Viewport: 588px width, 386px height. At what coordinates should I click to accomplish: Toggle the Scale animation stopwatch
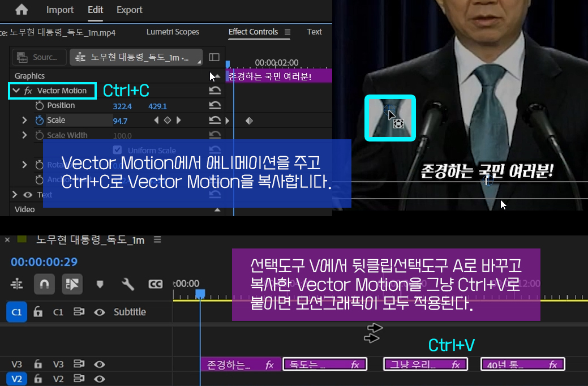tap(40, 120)
